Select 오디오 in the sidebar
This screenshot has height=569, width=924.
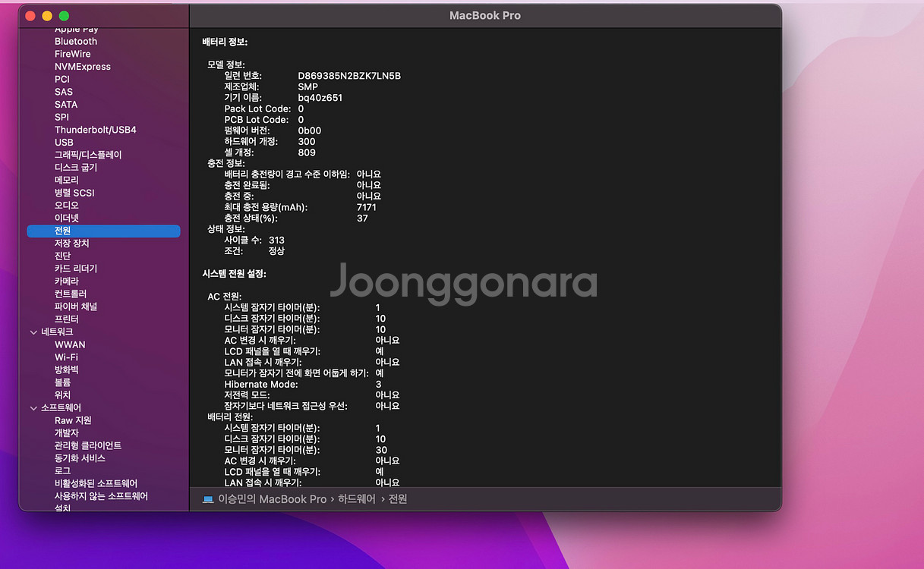coord(67,206)
